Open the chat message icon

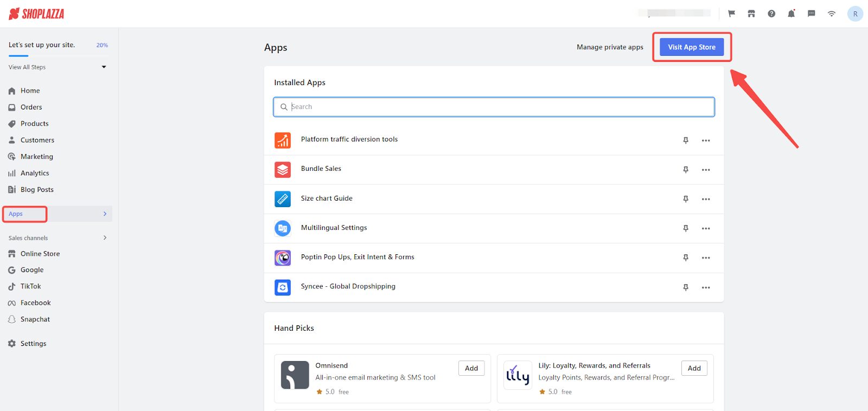tap(812, 14)
